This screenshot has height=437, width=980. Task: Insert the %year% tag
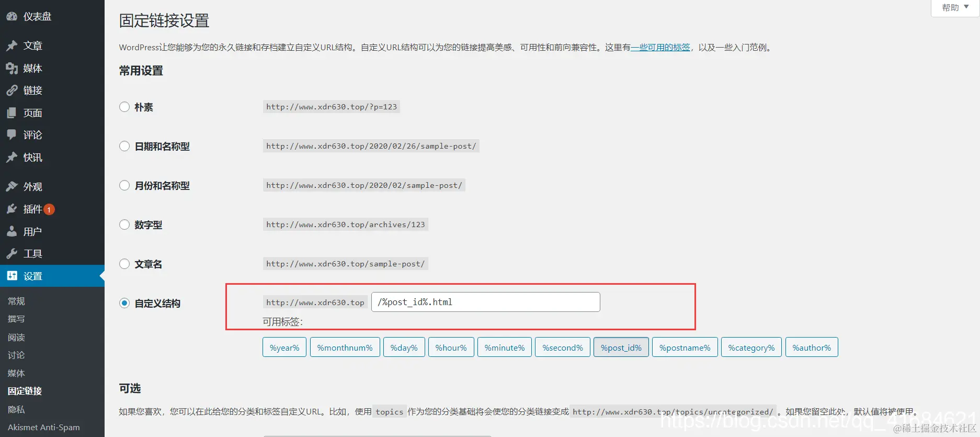(x=284, y=348)
